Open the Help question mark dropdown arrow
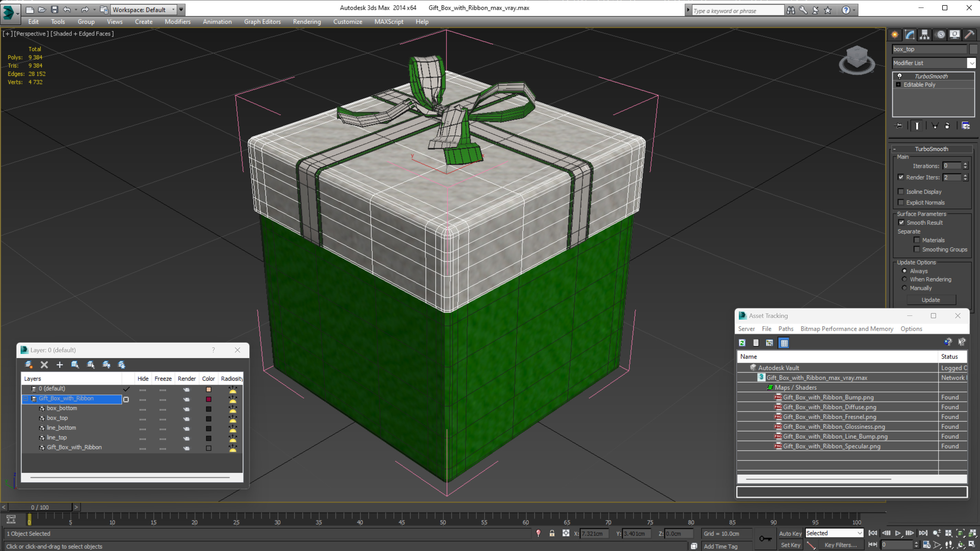Screen dimensions: 980x551 tap(854, 10)
